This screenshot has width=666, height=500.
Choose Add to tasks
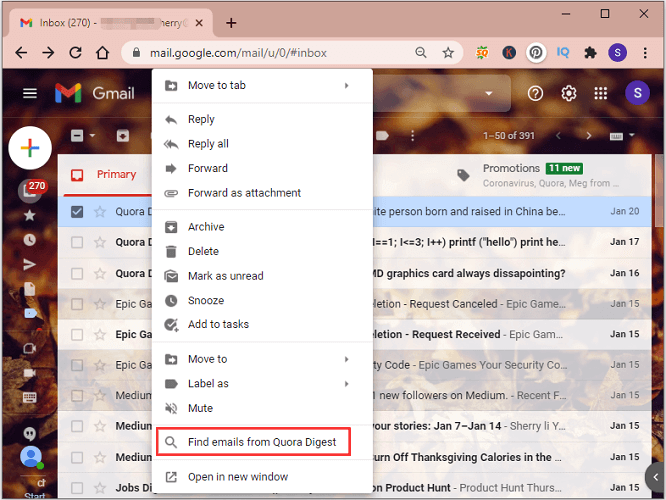click(x=262, y=325)
